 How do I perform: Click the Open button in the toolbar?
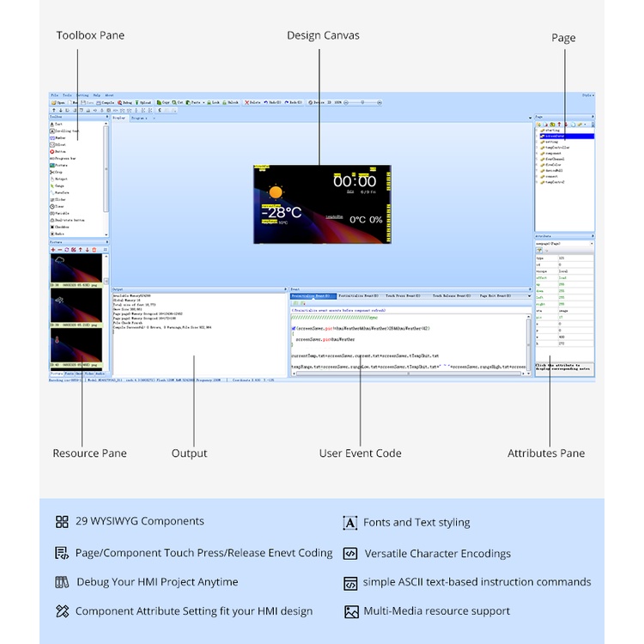(x=61, y=102)
